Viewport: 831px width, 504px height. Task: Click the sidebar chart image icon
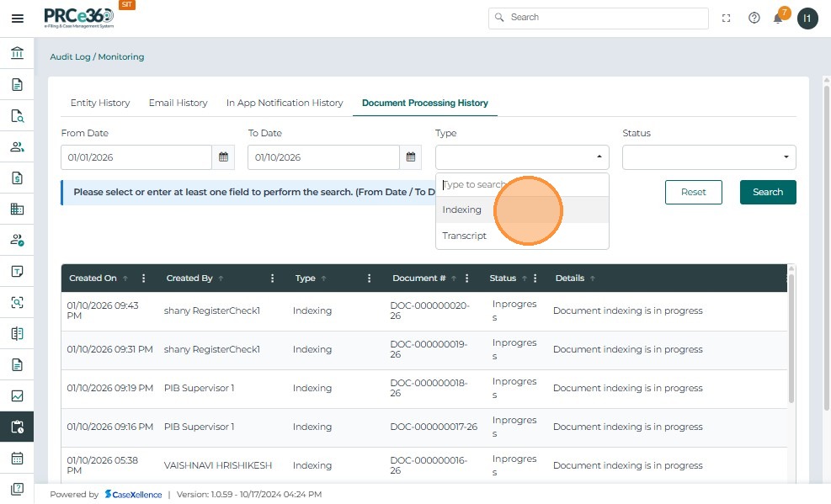[x=17, y=396]
